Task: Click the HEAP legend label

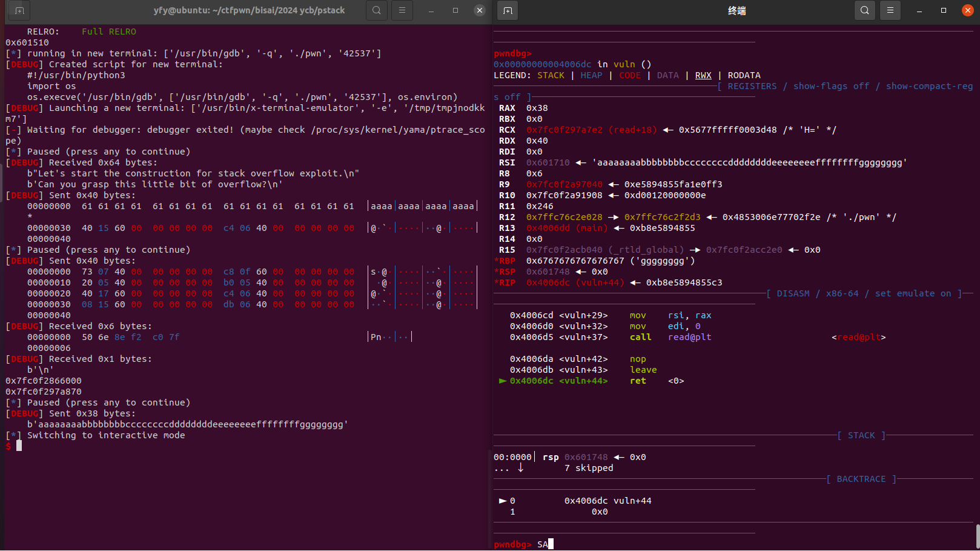Action: point(592,75)
